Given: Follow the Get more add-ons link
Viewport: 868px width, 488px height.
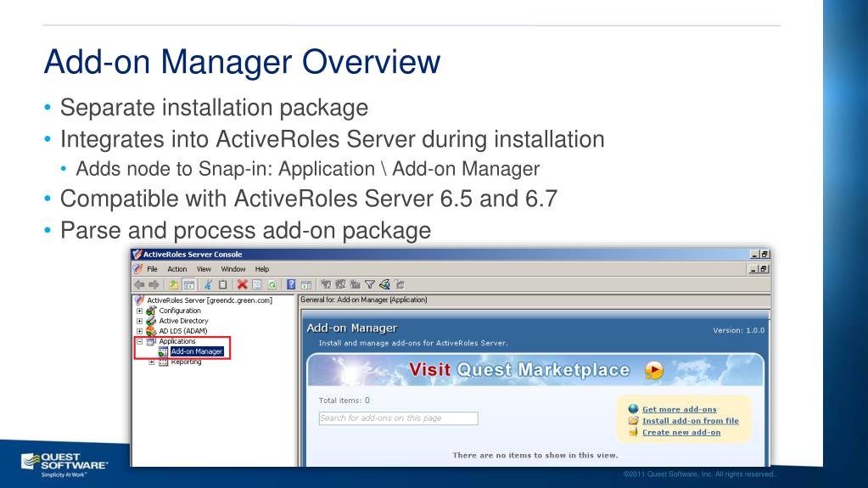Looking at the screenshot, I should tap(680, 409).
